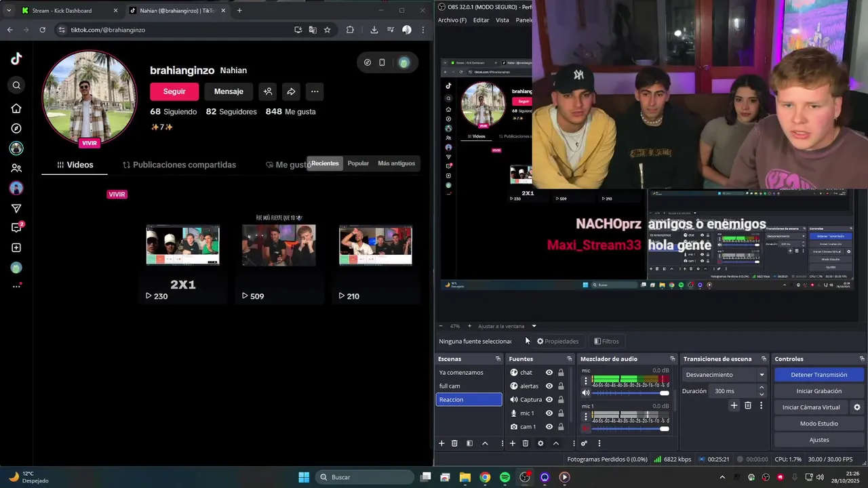
Task: Open Vista menu in OBS
Action: pyautogui.click(x=502, y=20)
